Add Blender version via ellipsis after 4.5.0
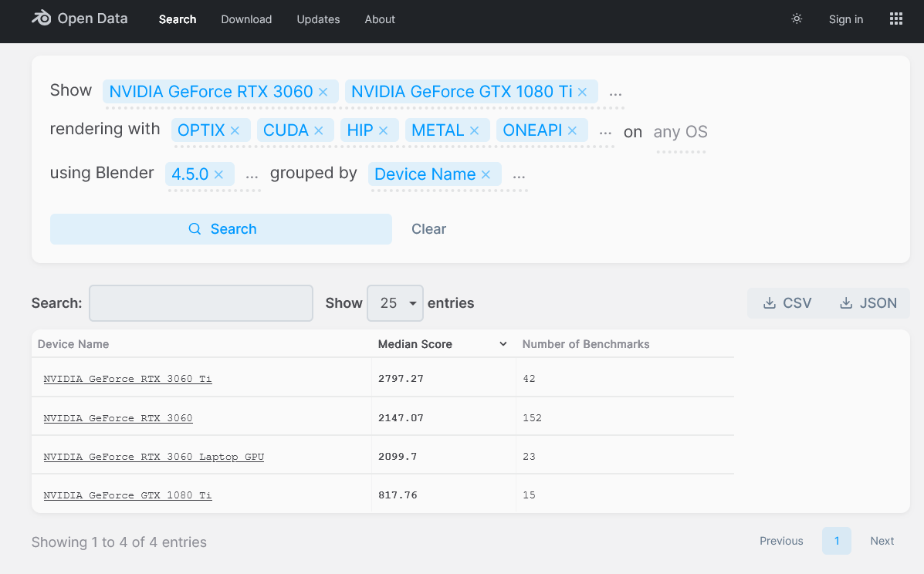This screenshot has height=574, width=924. [x=252, y=175]
